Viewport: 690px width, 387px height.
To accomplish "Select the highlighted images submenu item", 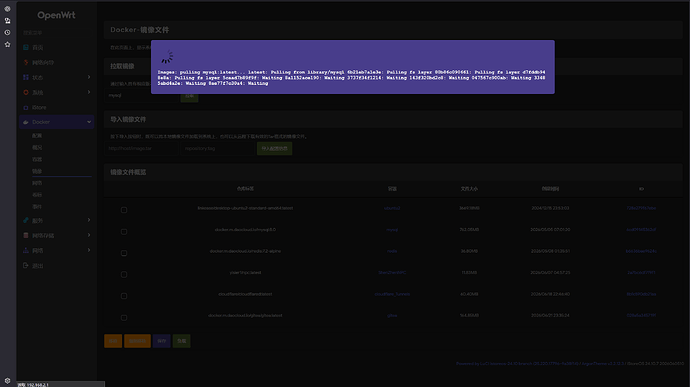I will click(x=37, y=171).
